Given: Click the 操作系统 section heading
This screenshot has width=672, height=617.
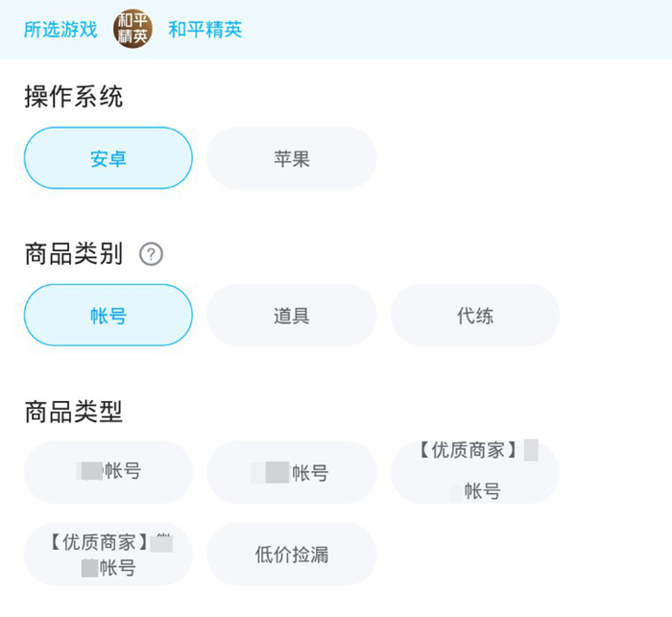Looking at the screenshot, I should [74, 97].
